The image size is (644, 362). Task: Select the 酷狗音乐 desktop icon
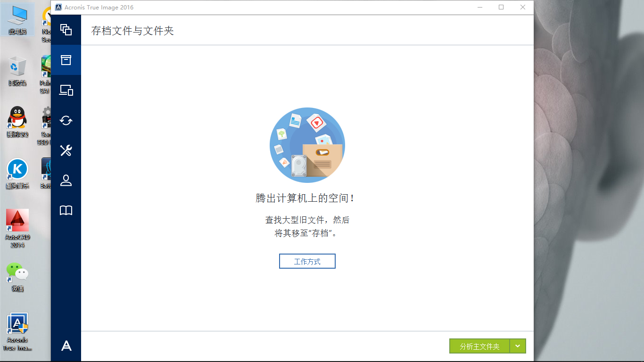(17, 173)
